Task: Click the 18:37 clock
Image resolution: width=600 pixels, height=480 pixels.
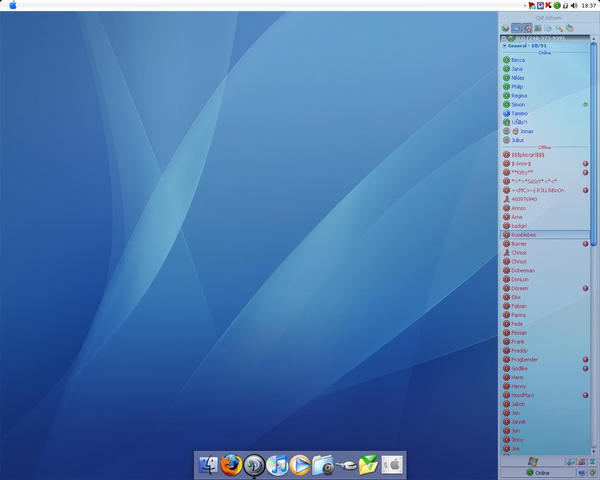Action: pyautogui.click(x=589, y=5)
